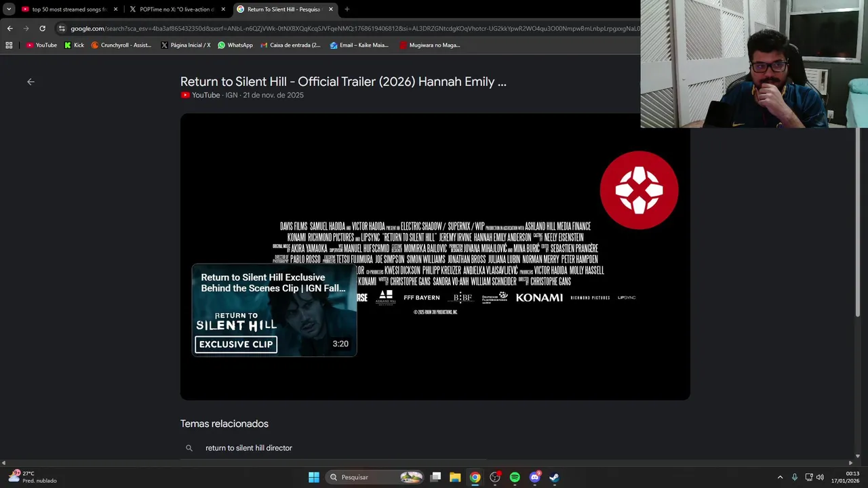Image resolution: width=868 pixels, height=488 pixels.
Task: Click the microphone tray icon
Action: [795, 477]
